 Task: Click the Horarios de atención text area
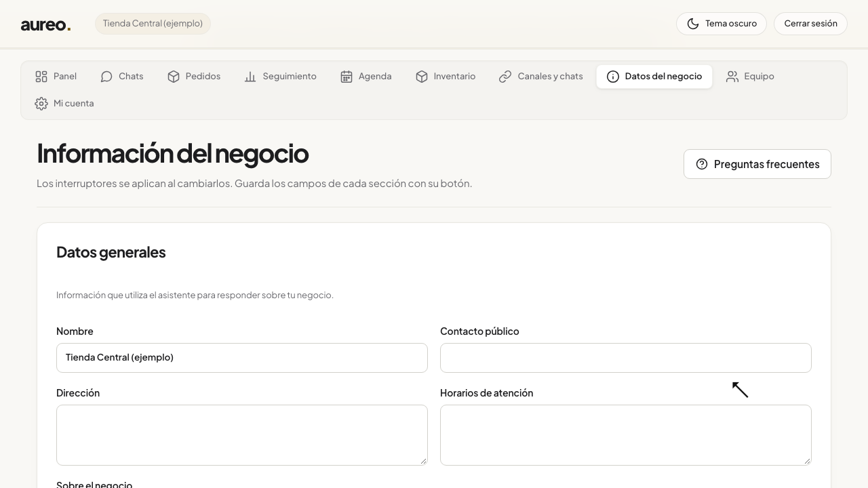(626, 435)
